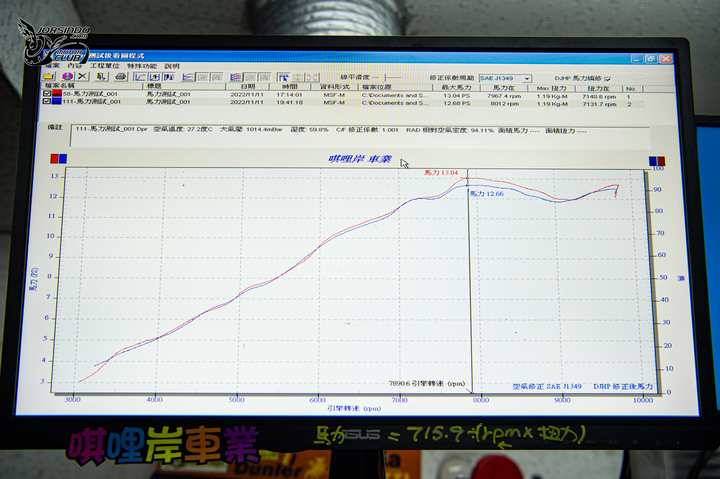Click the striped grid chart toolbar icon
The image size is (720, 479).
236,77
